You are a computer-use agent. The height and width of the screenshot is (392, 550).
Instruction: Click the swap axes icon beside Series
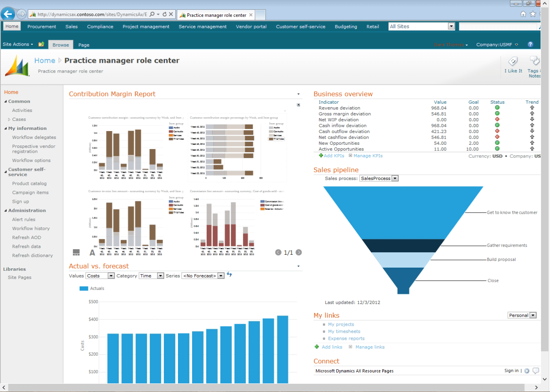click(x=229, y=275)
